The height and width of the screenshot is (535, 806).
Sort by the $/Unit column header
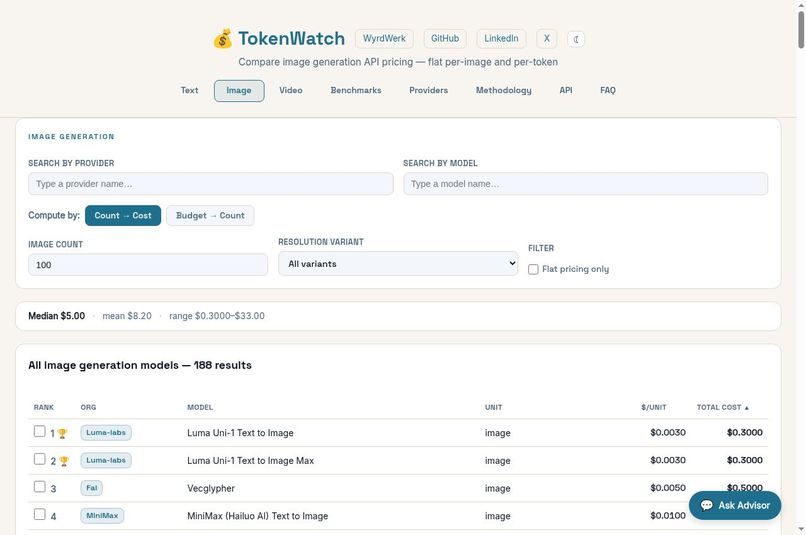[x=653, y=407]
